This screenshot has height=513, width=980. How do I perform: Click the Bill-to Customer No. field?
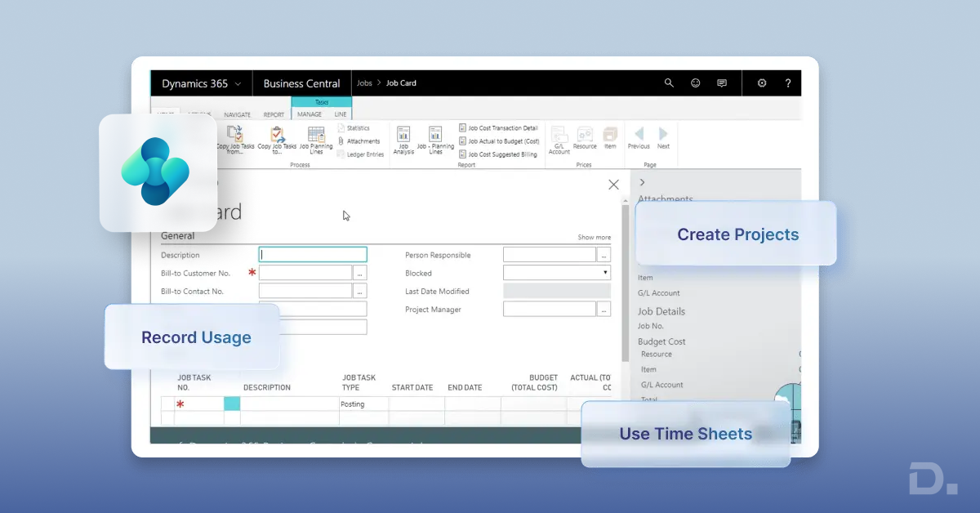[x=305, y=273]
